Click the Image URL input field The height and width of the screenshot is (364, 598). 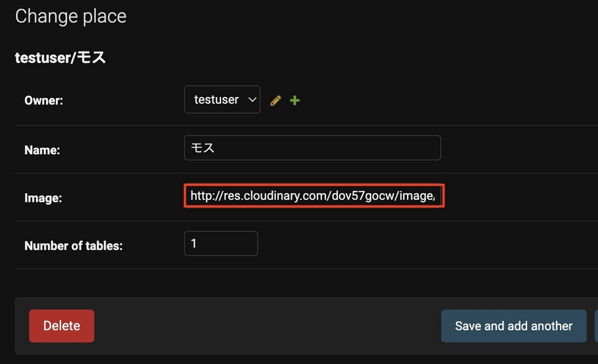[314, 196]
